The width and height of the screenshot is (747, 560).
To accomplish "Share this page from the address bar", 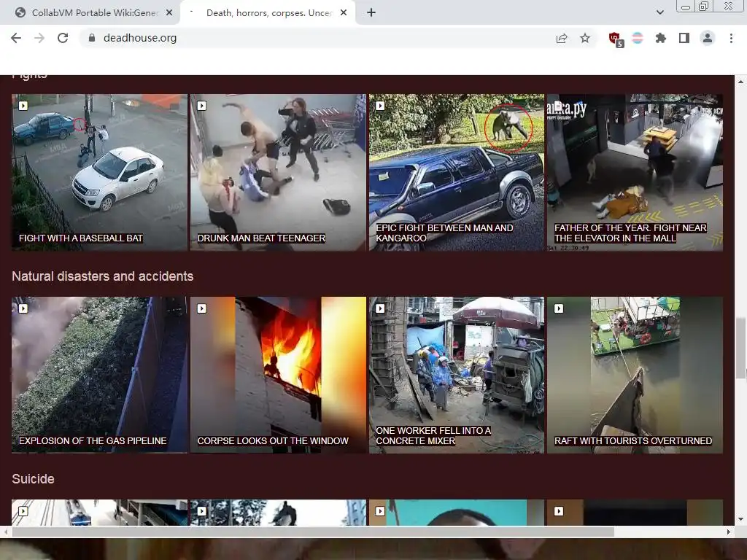I will tap(562, 38).
